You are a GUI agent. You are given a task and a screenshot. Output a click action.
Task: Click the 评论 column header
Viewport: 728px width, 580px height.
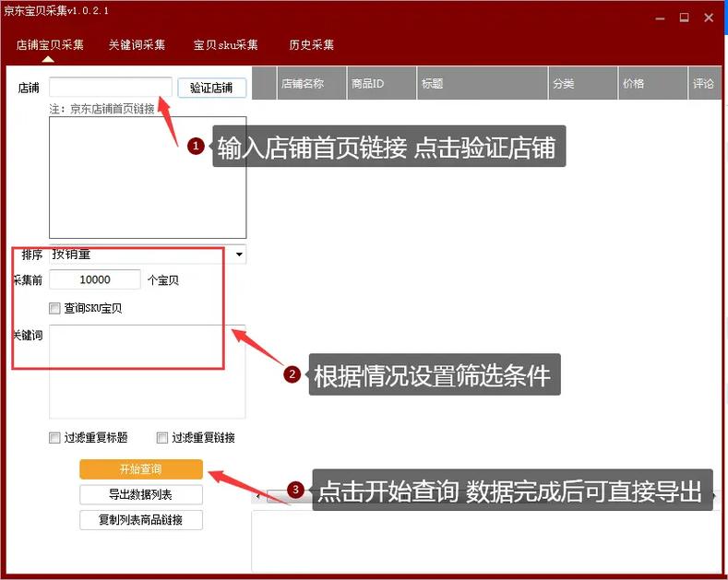click(705, 83)
